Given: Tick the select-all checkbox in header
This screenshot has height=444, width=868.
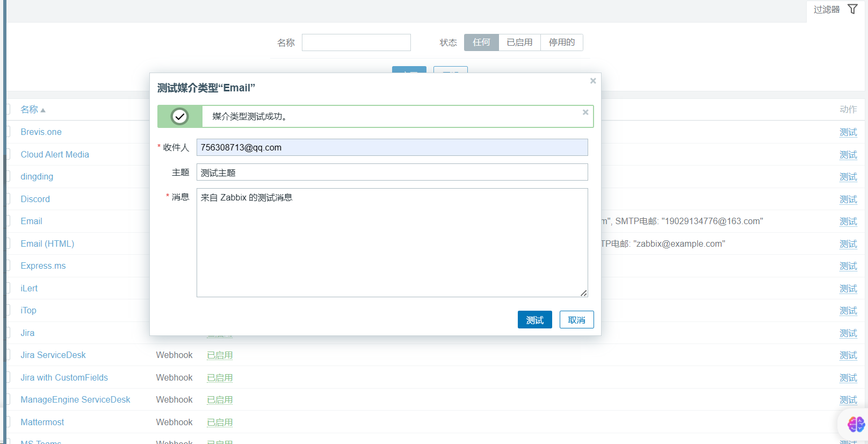Looking at the screenshot, I should pos(8,109).
